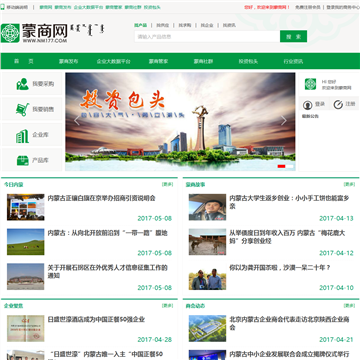
Task: Select the white banner slide indicator
Action: pyautogui.click(x=289, y=166)
